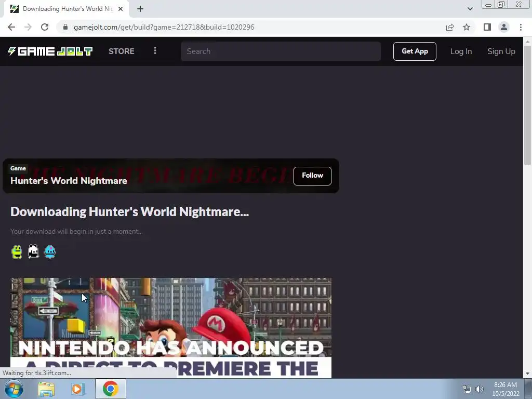
Task: Click the Show desktop strip on the taskbar
Action: [528, 389]
